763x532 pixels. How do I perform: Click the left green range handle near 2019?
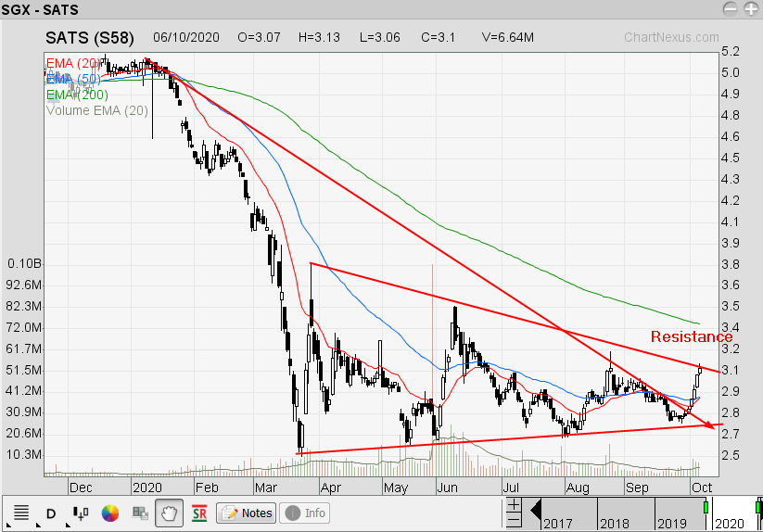tap(706, 507)
